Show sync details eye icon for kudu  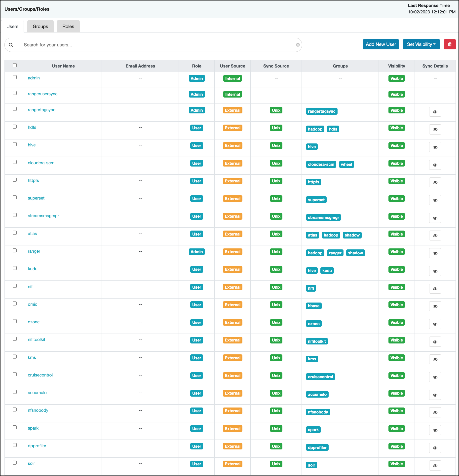(x=435, y=271)
